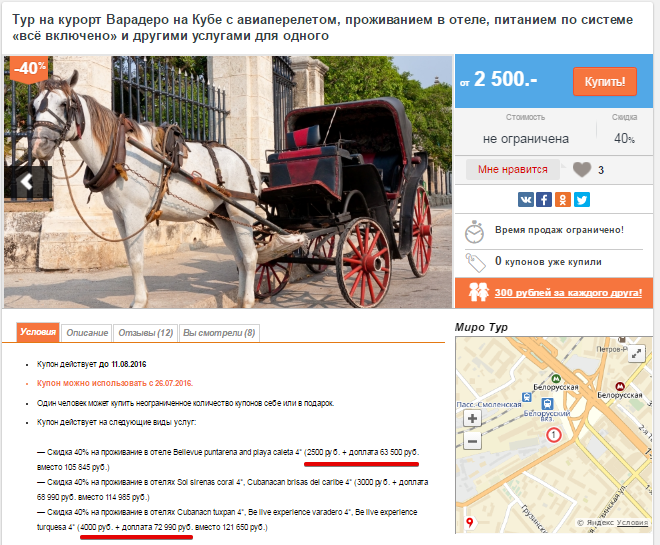The image size is (660, 545).
Task: Share the deal on VK
Action: 526,199
